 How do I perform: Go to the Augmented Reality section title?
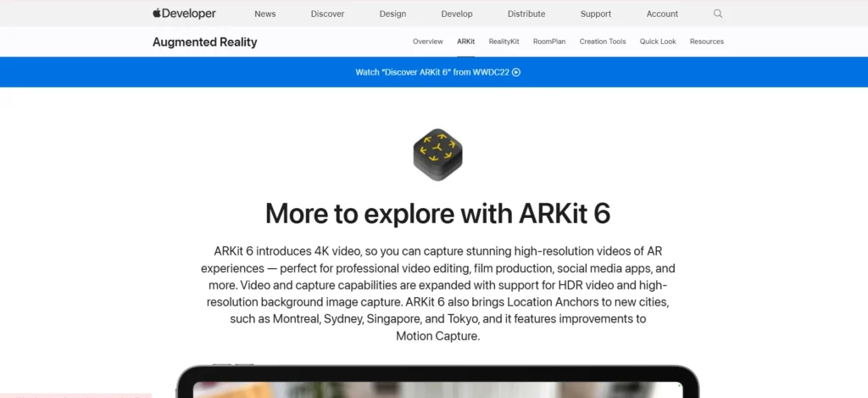click(x=205, y=42)
